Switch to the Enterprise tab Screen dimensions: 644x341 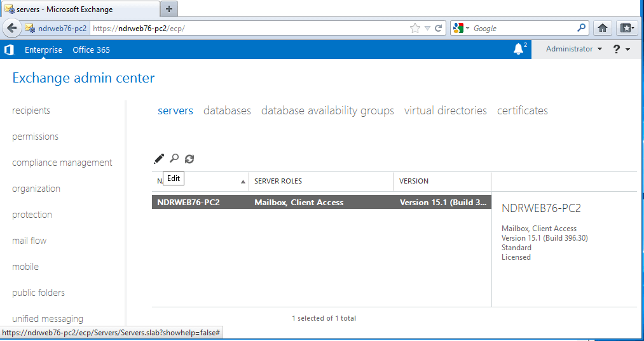[43, 50]
